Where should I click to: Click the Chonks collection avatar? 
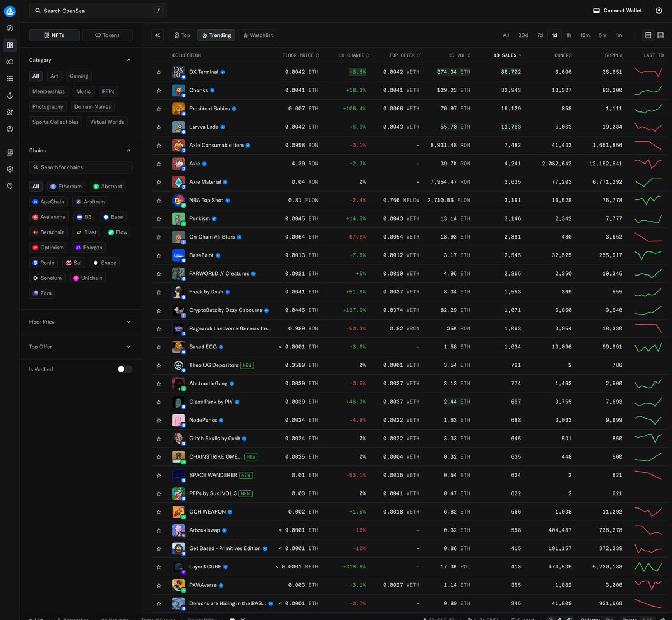pyautogui.click(x=179, y=90)
